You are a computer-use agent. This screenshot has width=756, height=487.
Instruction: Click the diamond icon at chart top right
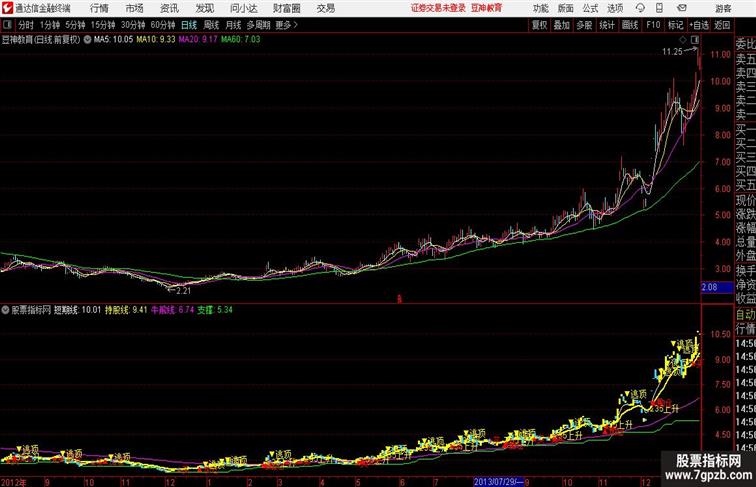coord(683,40)
